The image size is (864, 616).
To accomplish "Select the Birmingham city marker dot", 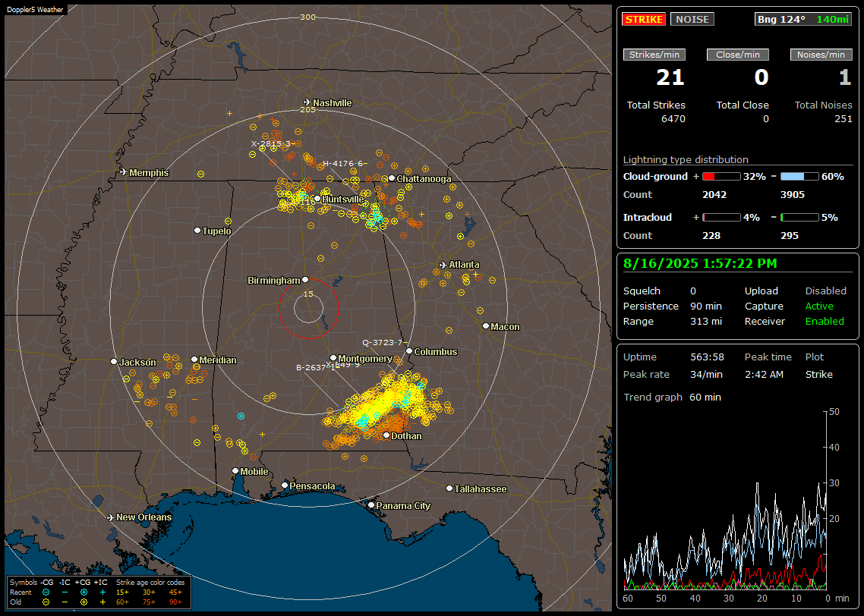I will pos(305,280).
